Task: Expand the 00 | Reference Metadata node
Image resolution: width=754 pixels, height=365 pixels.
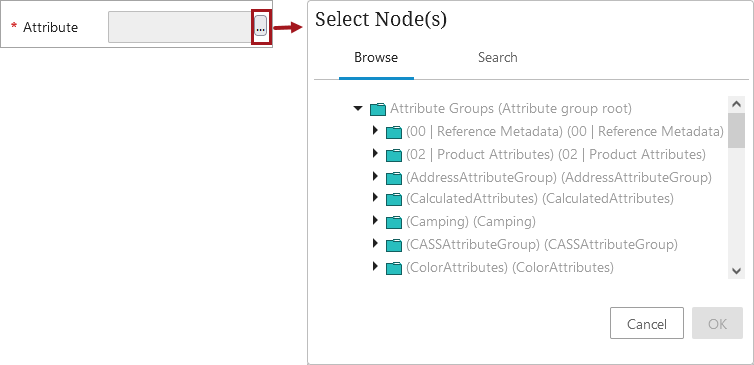Action: pyautogui.click(x=376, y=130)
